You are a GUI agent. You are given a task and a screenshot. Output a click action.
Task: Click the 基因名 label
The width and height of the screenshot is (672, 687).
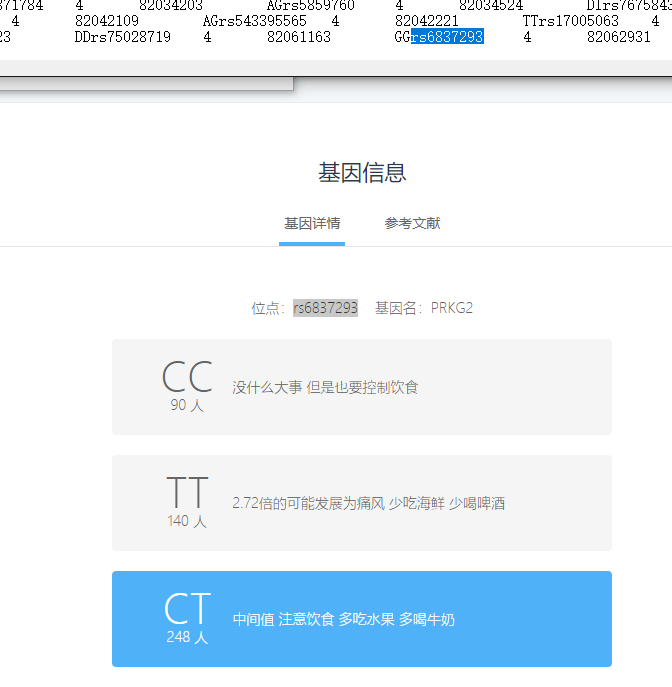pyautogui.click(x=398, y=308)
